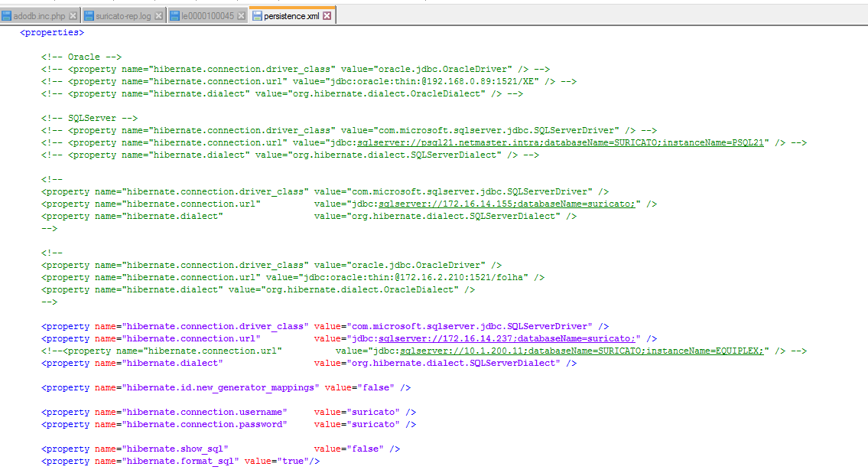Click the "true" value of format_sql
Viewport: 868px width, 470px height.
tap(293, 461)
